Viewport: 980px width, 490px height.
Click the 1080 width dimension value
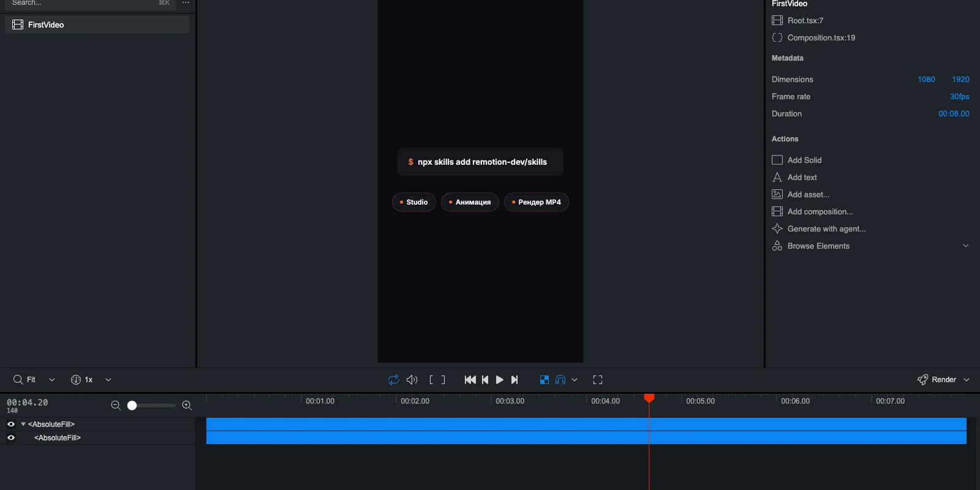926,79
